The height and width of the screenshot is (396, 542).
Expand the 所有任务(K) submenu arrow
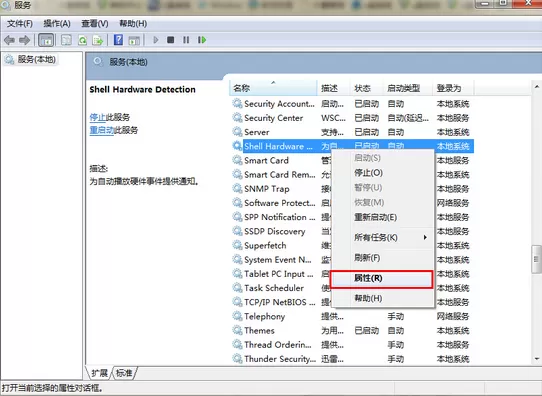425,237
